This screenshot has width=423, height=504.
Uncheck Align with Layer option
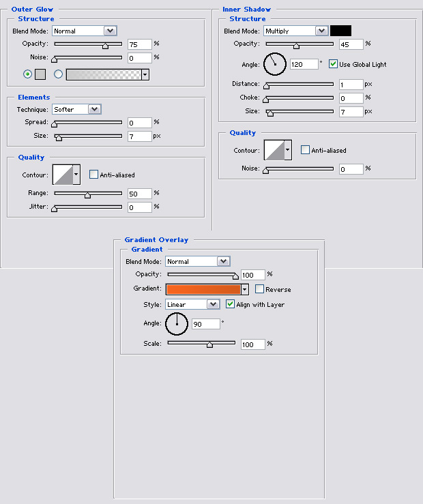coord(230,304)
